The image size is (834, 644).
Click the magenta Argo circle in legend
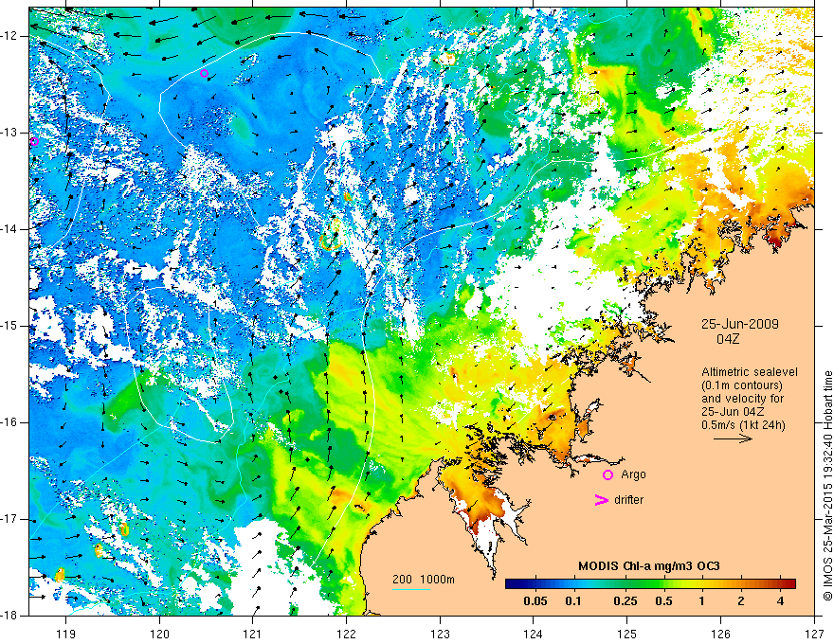[x=607, y=475]
